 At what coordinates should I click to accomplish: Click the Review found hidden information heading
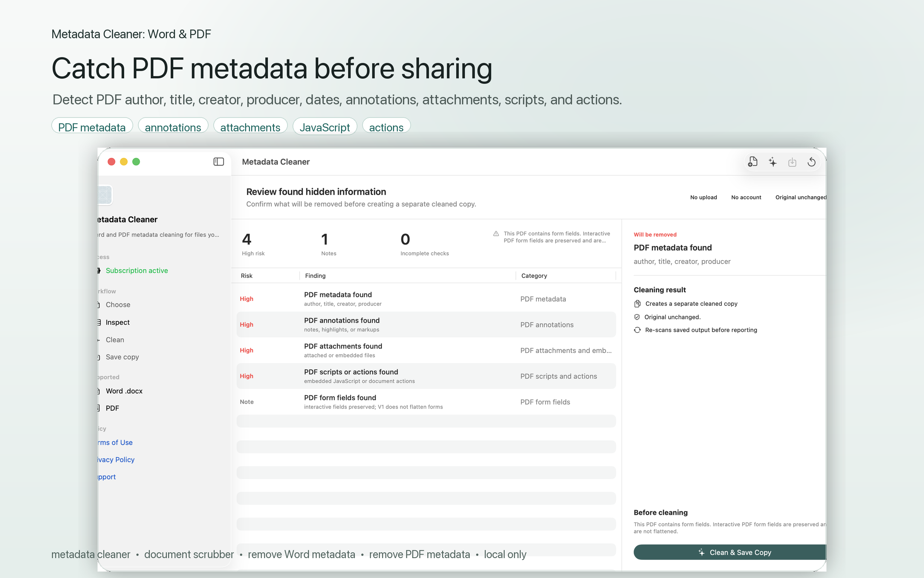(316, 192)
